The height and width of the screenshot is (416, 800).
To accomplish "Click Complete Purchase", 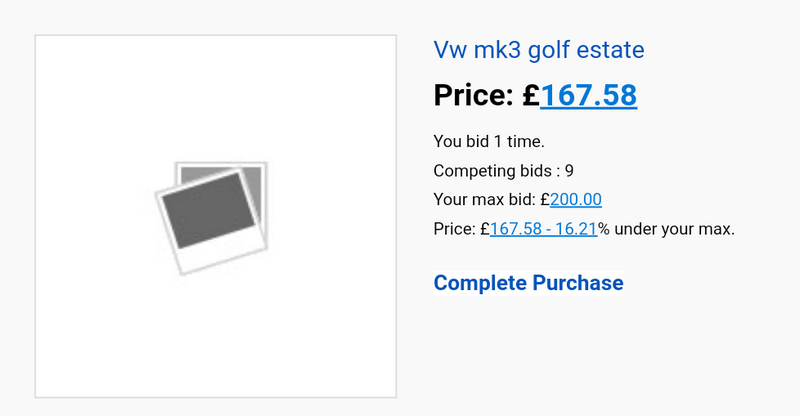I will 528,283.
